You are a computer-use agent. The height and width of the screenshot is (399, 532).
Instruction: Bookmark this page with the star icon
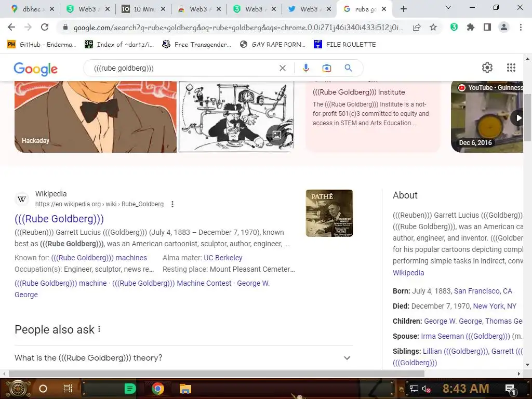coord(433,27)
